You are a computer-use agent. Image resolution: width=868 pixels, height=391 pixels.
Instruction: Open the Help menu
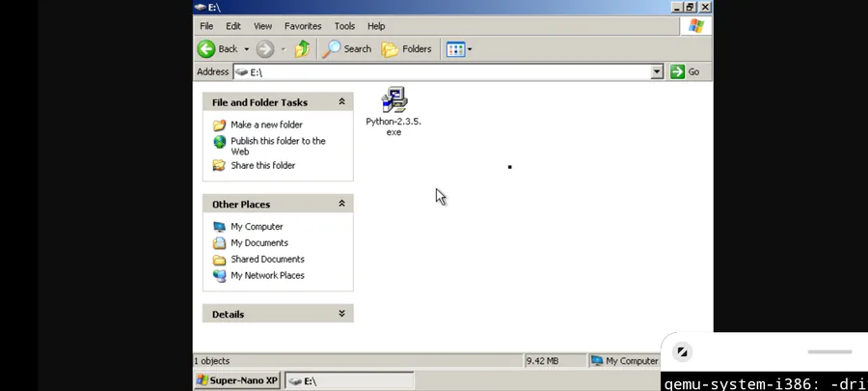[376, 26]
